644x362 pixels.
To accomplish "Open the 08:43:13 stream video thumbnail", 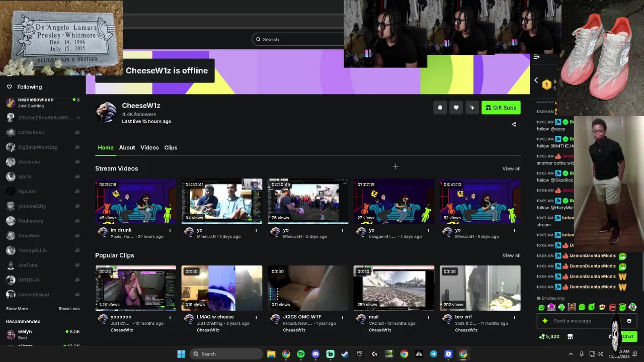I will (480, 201).
